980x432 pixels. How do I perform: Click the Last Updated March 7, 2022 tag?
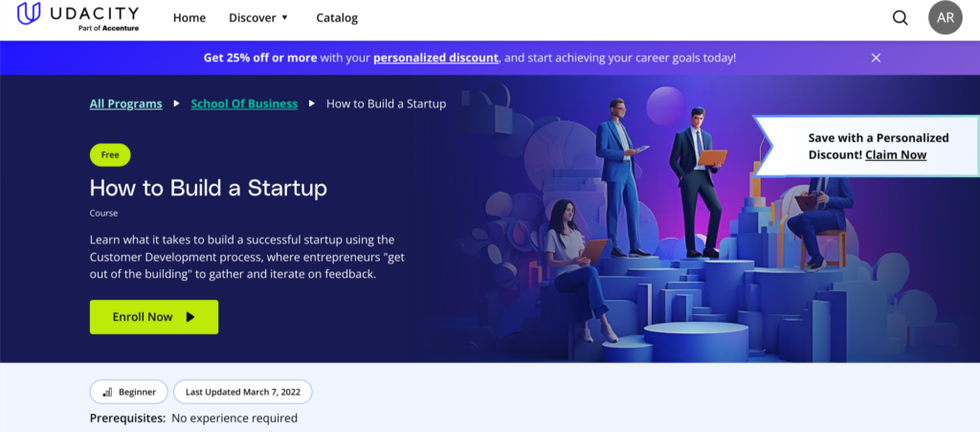click(243, 392)
